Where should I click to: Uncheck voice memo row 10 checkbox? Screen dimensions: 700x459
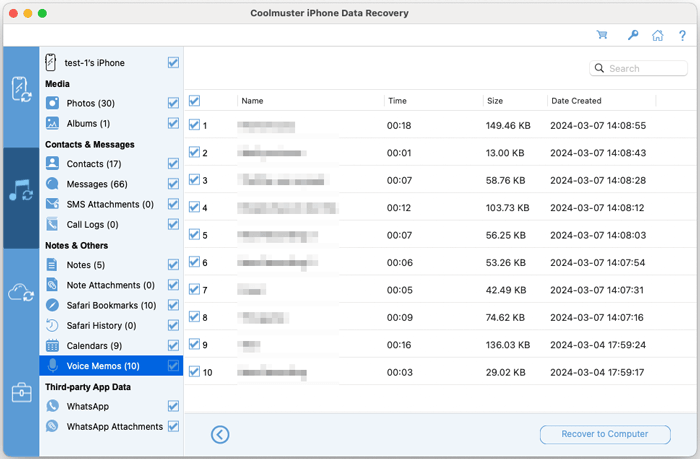click(194, 371)
